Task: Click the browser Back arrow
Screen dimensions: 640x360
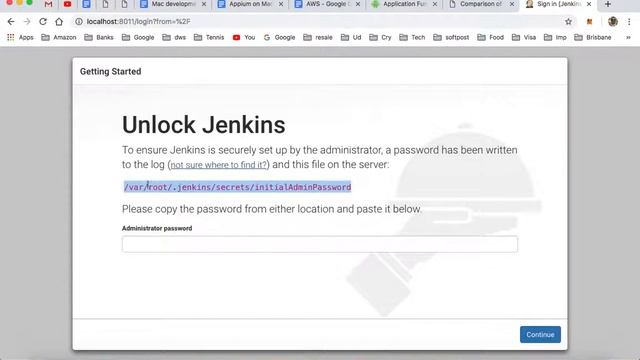Action: [x=11, y=22]
